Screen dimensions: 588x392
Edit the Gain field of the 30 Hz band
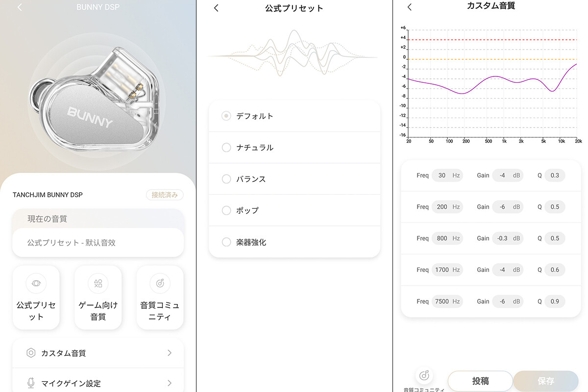click(508, 175)
